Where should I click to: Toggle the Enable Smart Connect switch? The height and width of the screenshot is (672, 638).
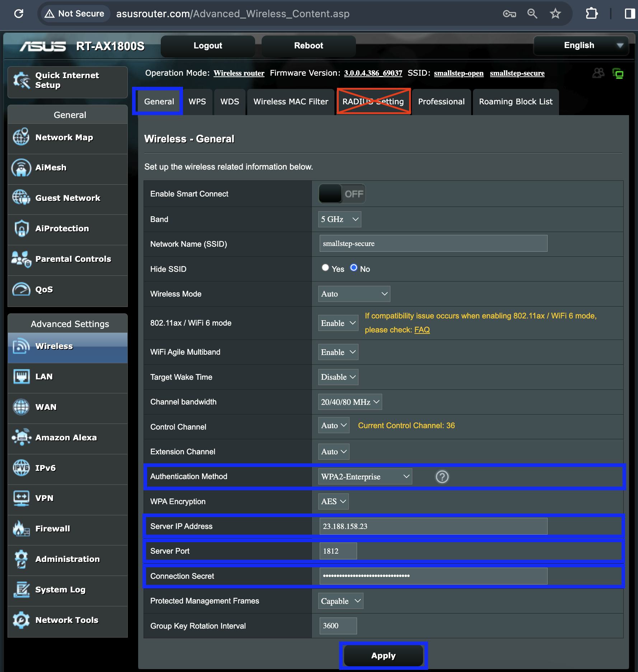pos(342,194)
